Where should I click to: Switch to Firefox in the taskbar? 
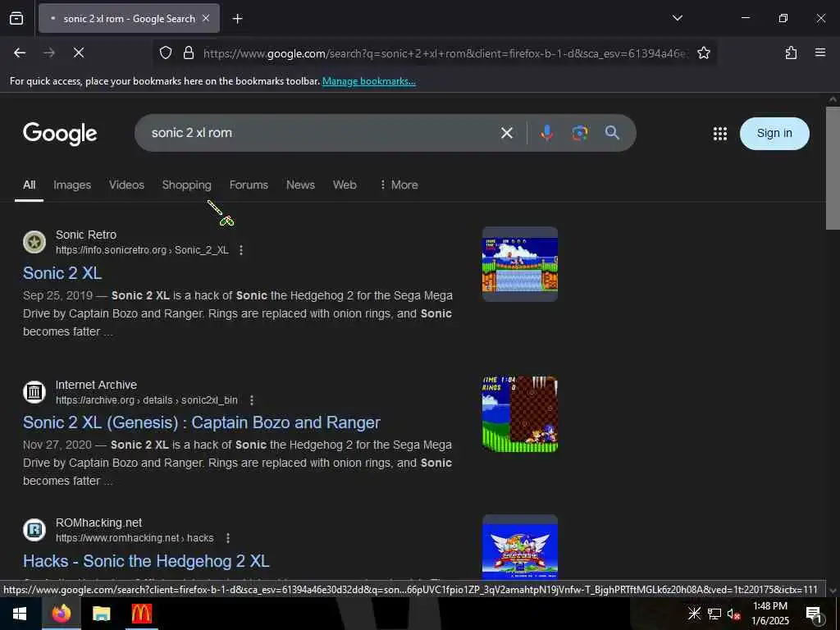[x=62, y=614]
